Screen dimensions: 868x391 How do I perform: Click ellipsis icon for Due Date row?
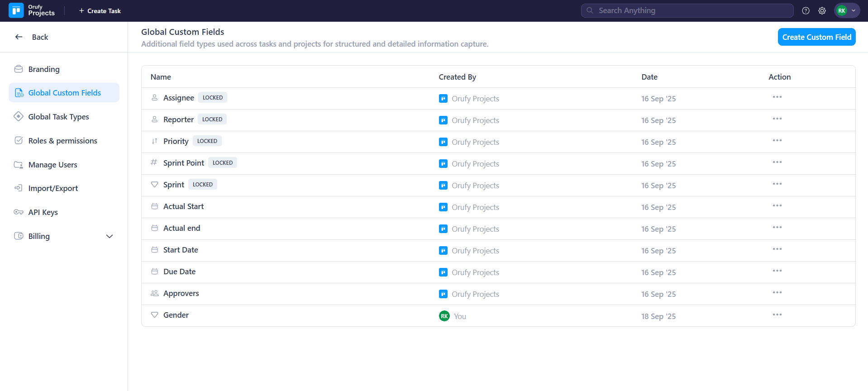pyautogui.click(x=777, y=271)
